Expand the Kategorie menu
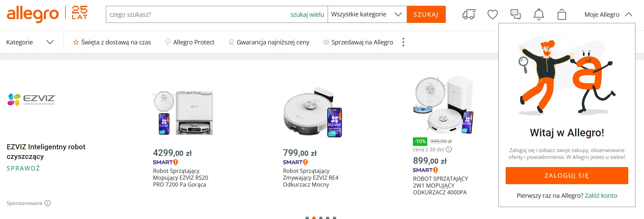Image resolution: width=644 pixels, height=219 pixels. click(30, 42)
